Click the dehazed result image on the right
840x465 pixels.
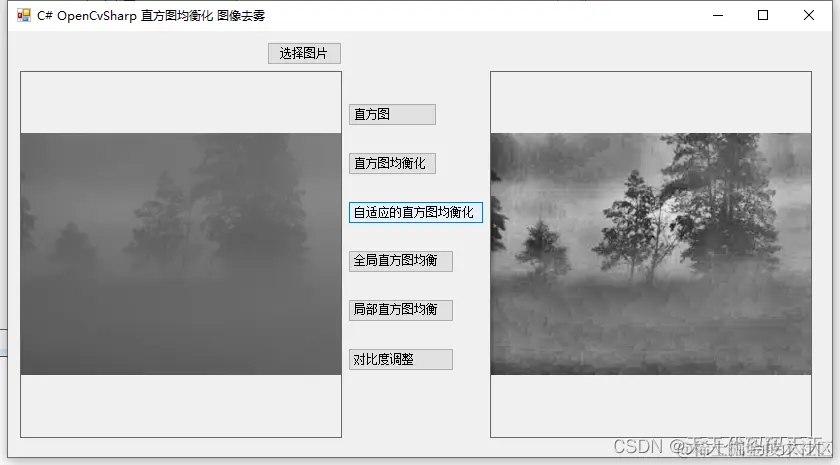pos(651,254)
